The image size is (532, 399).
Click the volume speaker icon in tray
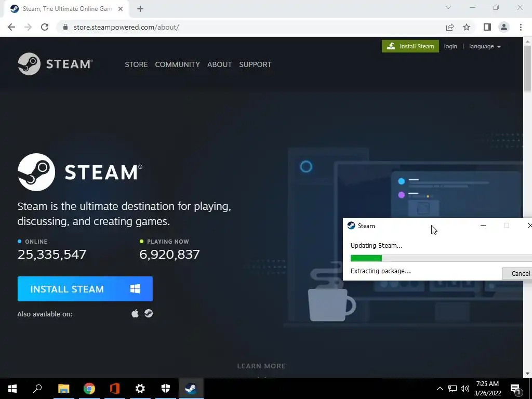(465, 389)
